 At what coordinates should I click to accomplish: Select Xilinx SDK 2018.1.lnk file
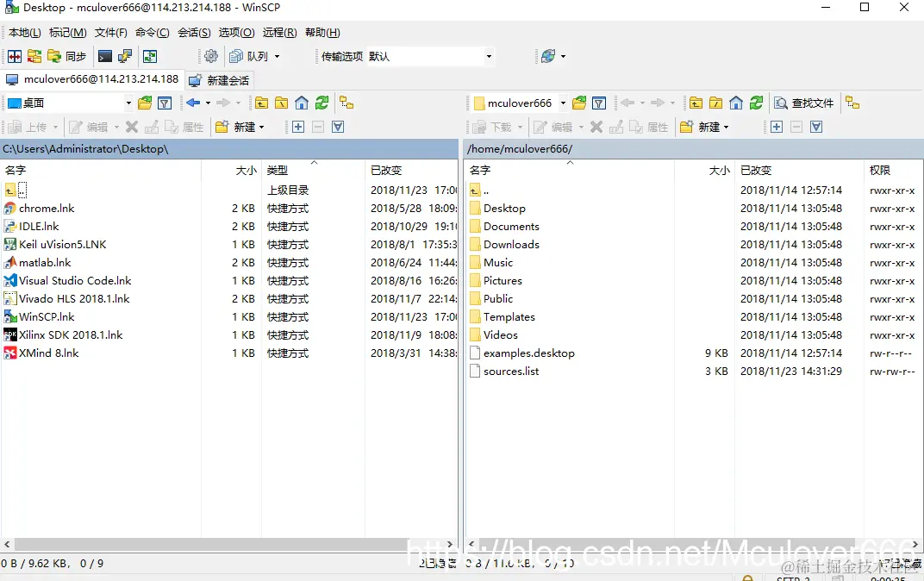click(71, 335)
